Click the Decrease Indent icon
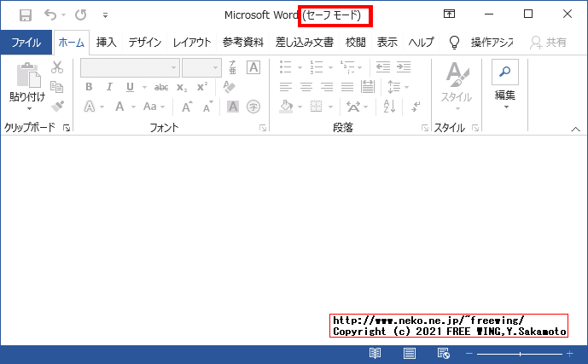The image size is (588, 364). [x=383, y=67]
